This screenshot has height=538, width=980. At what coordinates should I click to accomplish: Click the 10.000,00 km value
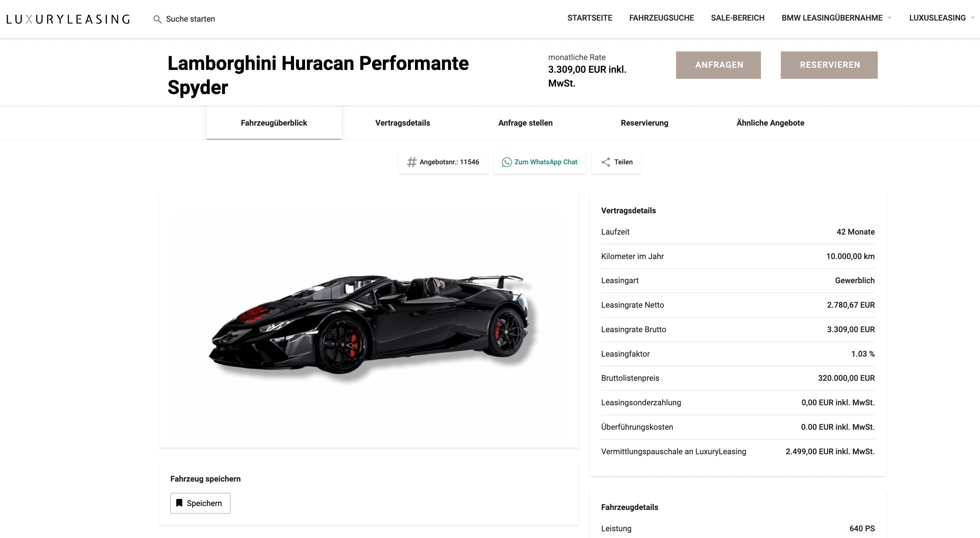coord(850,256)
